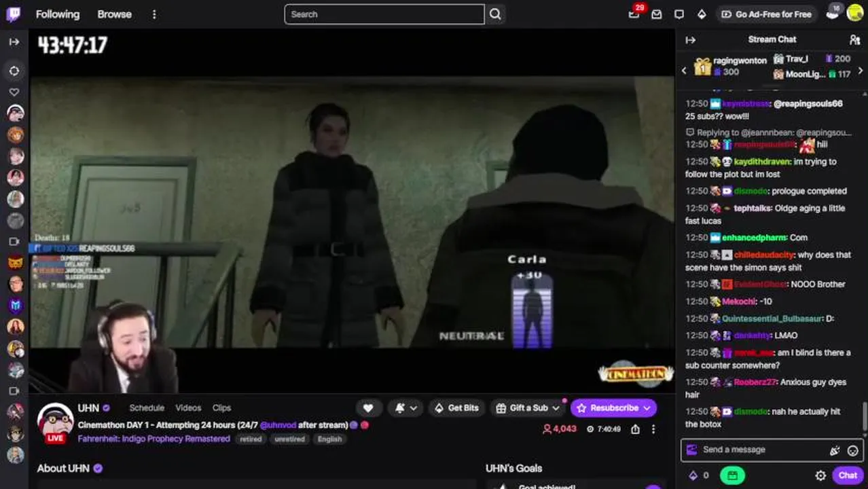This screenshot has width=868, height=489.
Task: Open the channel Clips tab
Action: click(221, 408)
